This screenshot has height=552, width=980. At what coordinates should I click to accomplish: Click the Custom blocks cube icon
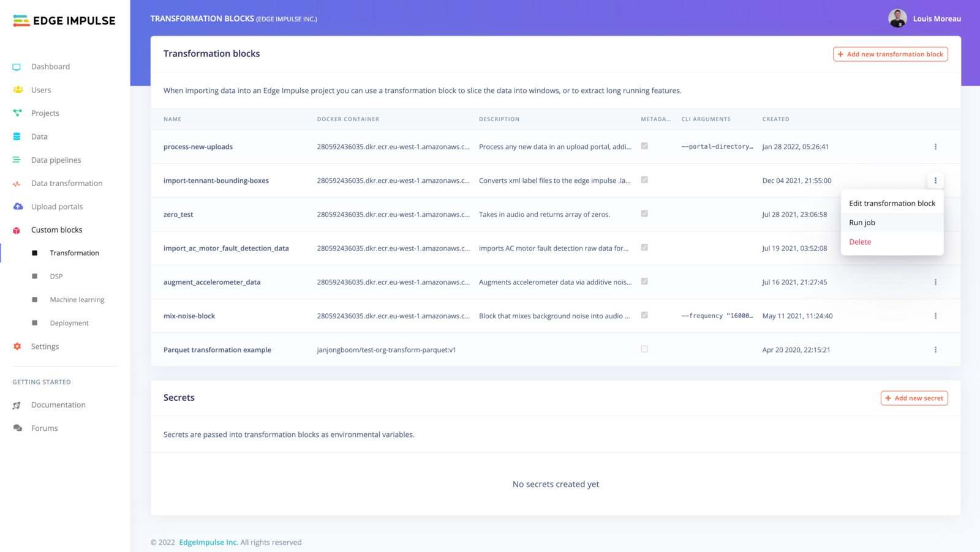coord(17,230)
